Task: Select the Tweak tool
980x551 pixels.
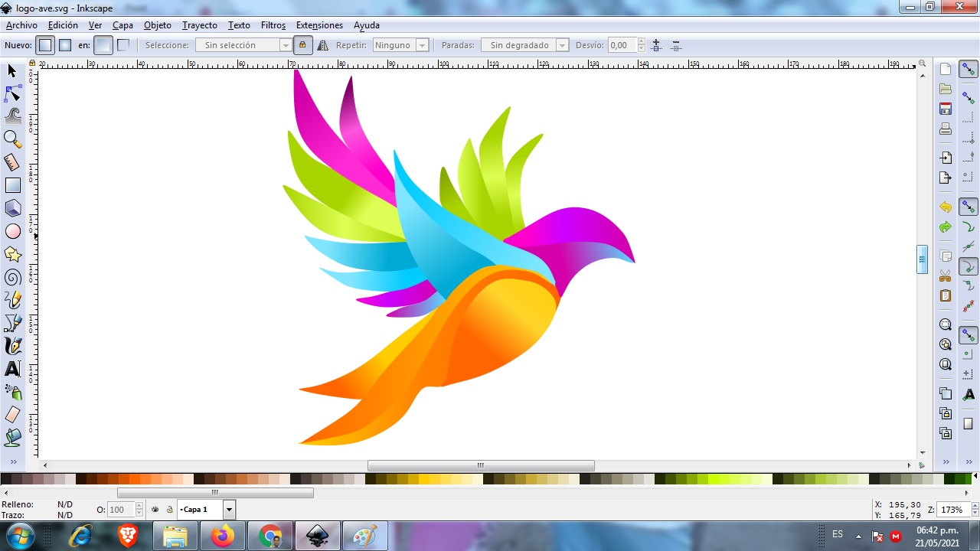Action: click(x=13, y=116)
